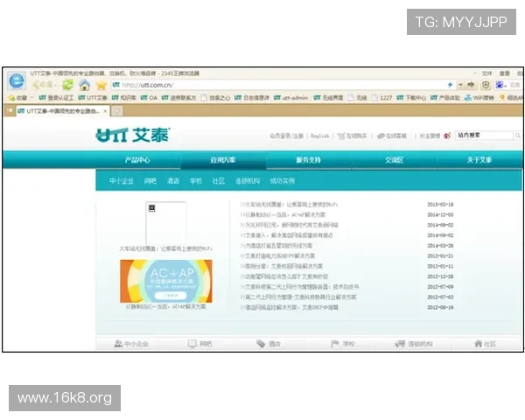Select 成功实例 in the teal submenu
The height and width of the screenshot is (420, 525).
pos(283,181)
